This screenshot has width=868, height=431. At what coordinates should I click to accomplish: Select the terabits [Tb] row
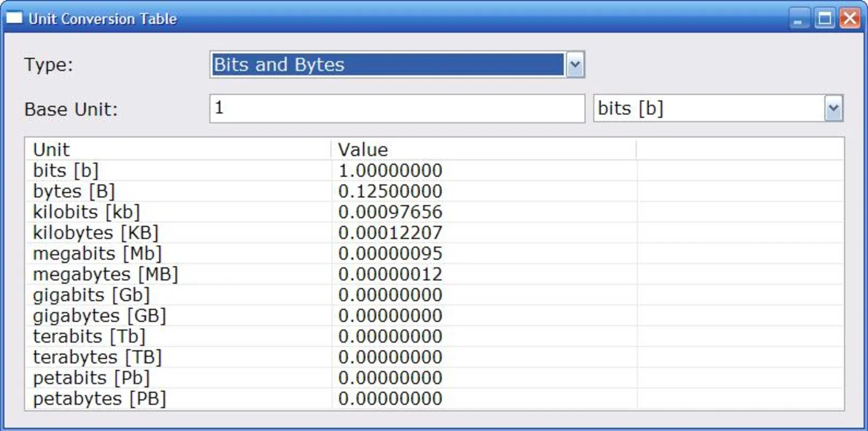click(434, 336)
